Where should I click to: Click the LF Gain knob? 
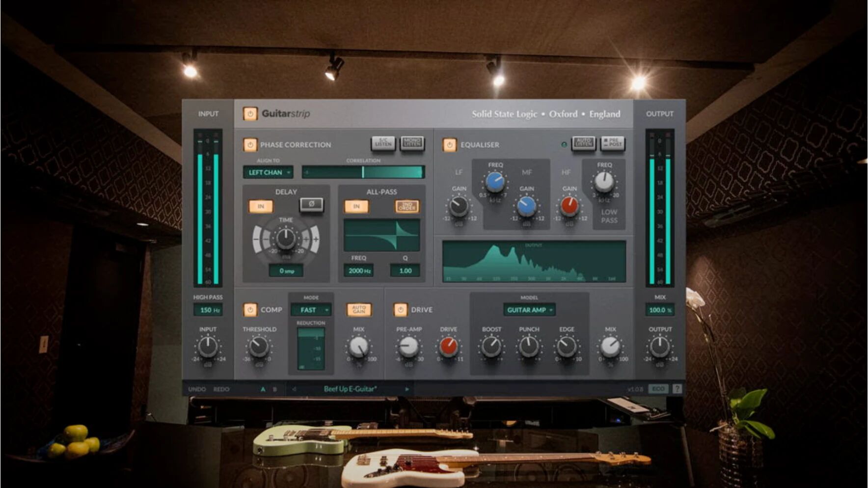[x=459, y=206]
